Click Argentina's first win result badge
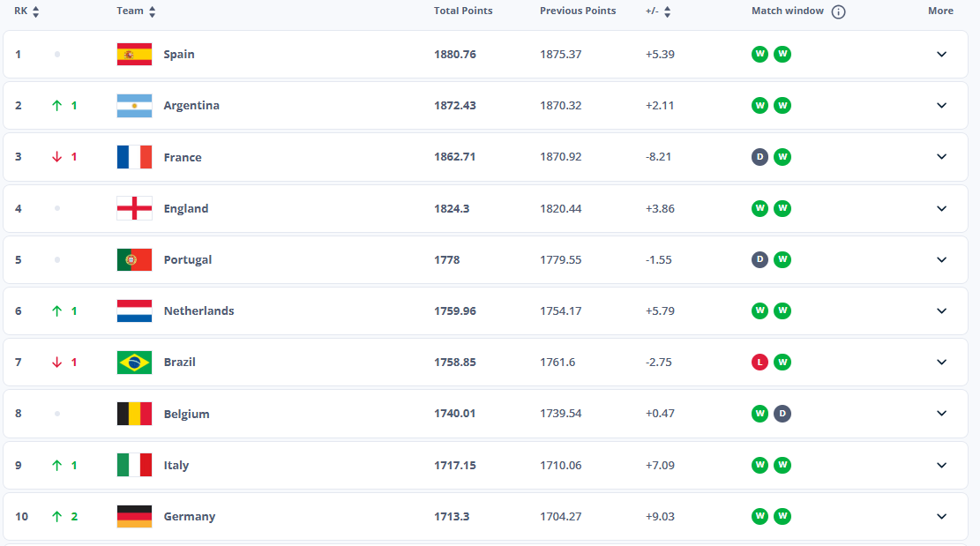The image size is (980, 546). (759, 106)
